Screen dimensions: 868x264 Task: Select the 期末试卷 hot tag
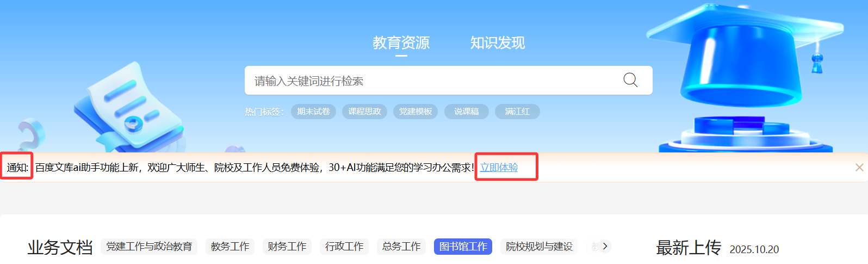[313, 112]
